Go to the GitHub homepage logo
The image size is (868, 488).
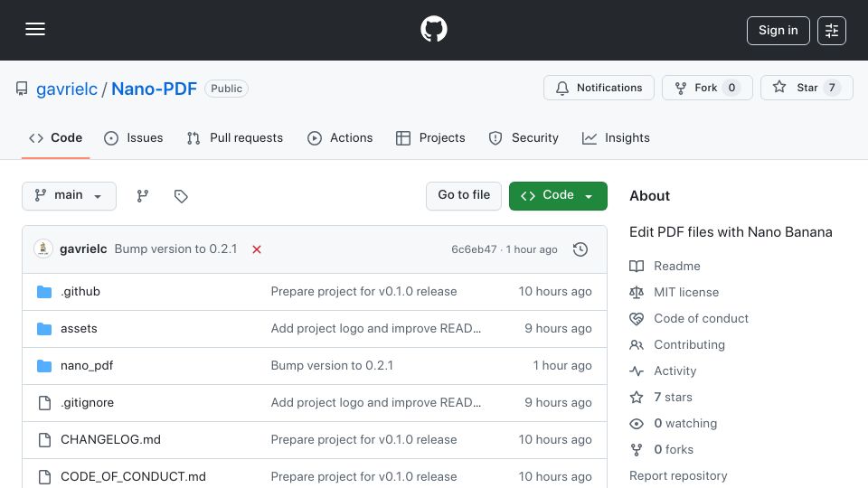(x=433, y=29)
